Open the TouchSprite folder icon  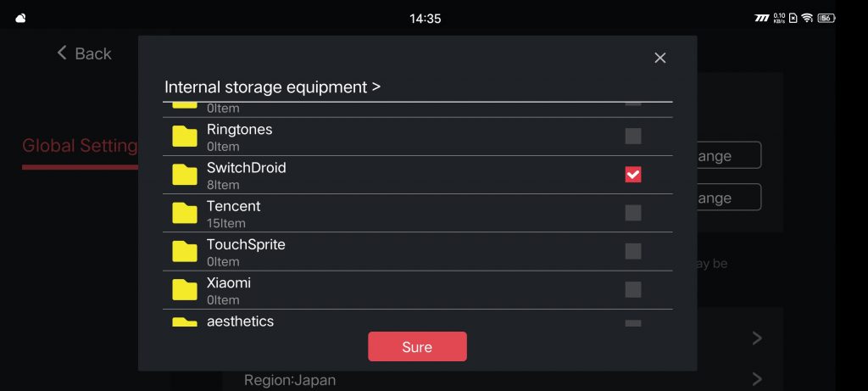pos(184,251)
